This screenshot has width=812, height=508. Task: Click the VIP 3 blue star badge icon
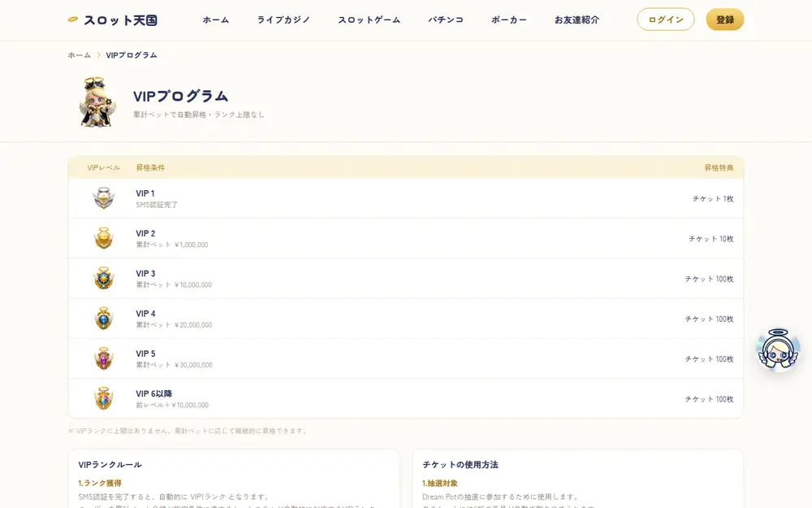[x=104, y=278]
